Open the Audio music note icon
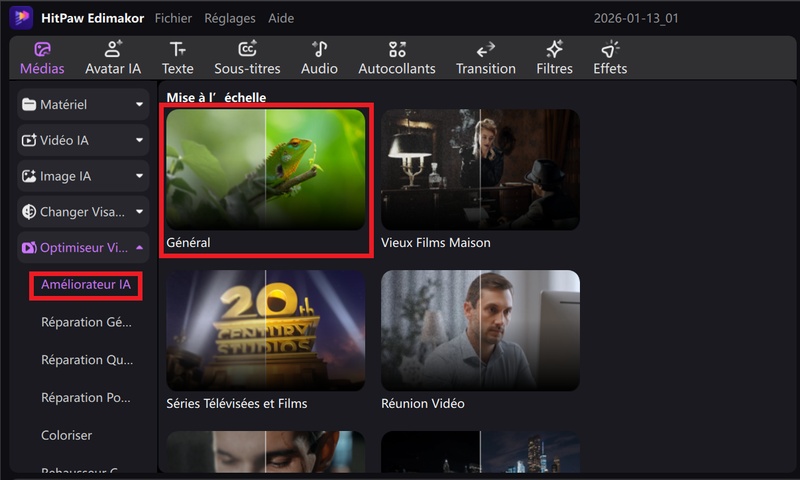This screenshot has height=480, width=800. click(x=319, y=49)
